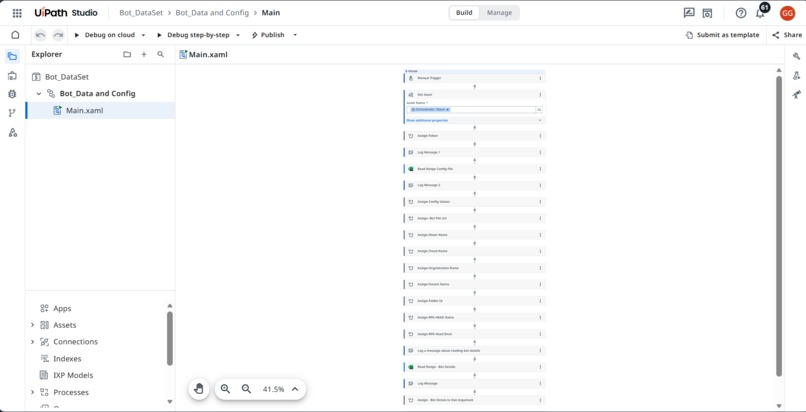Open the source control branch icon
The image size is (806, 412).
click(x=13, y=113)
